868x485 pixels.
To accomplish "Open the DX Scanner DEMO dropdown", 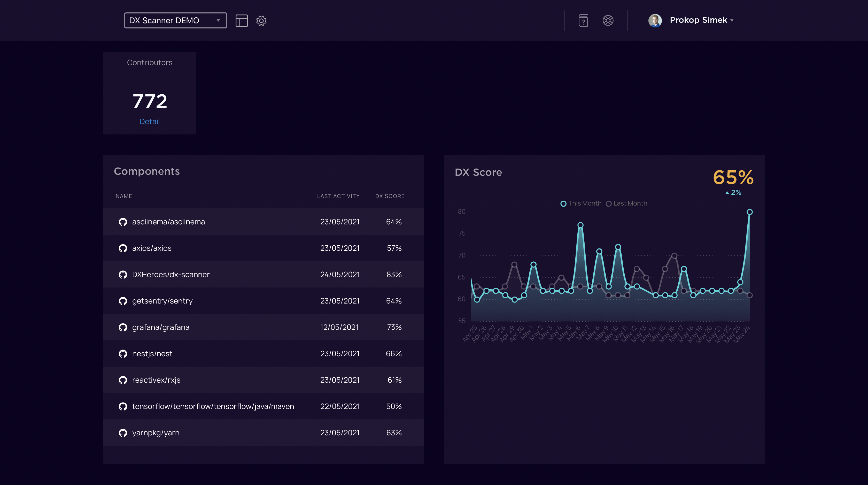I will point(175,21).
